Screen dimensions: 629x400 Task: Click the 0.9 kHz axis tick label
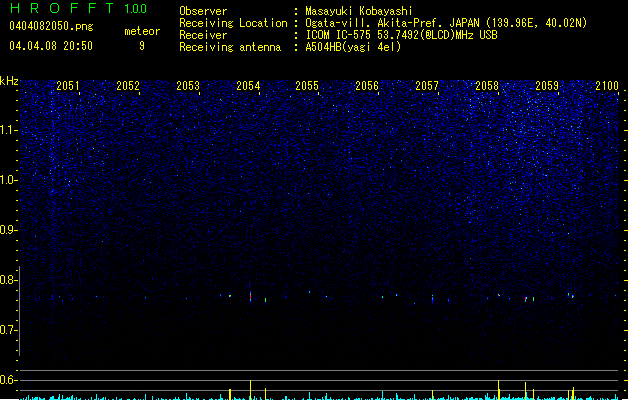point(9,230)
